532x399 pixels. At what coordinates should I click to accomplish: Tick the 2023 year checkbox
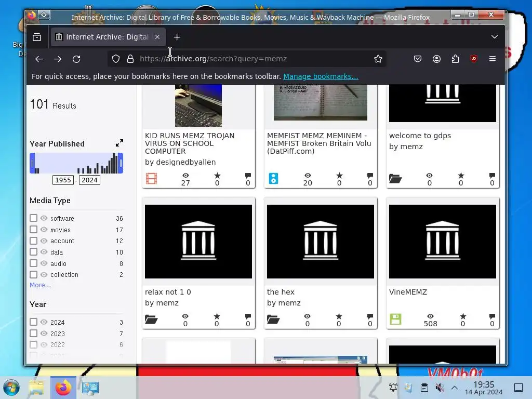pos(33,333)
